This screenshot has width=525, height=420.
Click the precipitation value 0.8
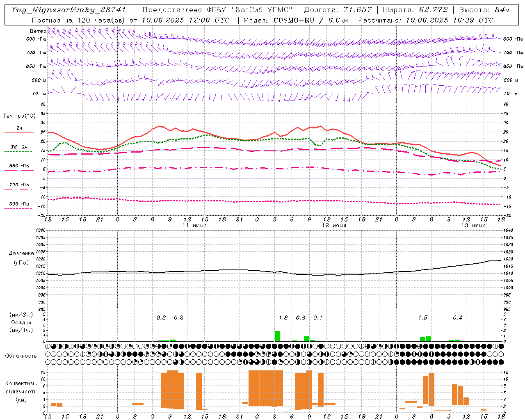pos(301,317)
